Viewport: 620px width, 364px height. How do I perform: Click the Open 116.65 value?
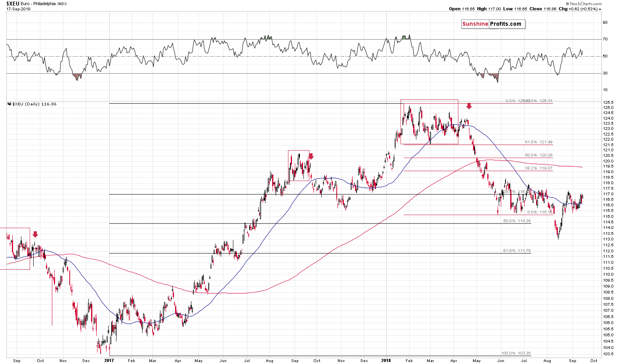point(463,9)
